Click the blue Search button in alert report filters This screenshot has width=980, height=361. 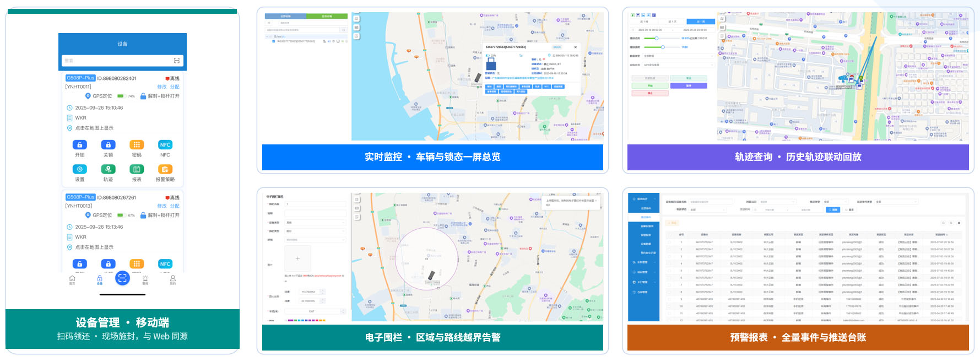coord(832,210)
